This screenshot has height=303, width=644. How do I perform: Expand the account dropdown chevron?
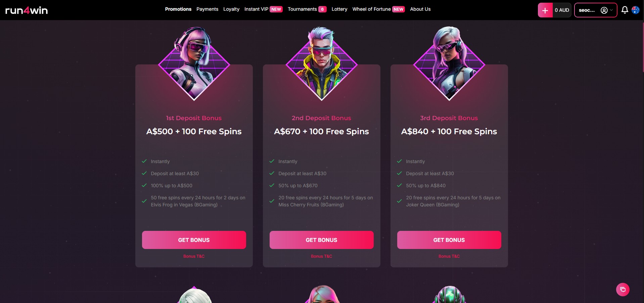(x=611, y=10)
